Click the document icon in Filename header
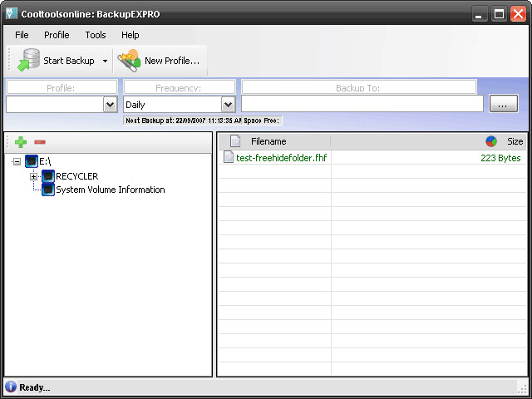532x399 pixels. click(235, 141)
